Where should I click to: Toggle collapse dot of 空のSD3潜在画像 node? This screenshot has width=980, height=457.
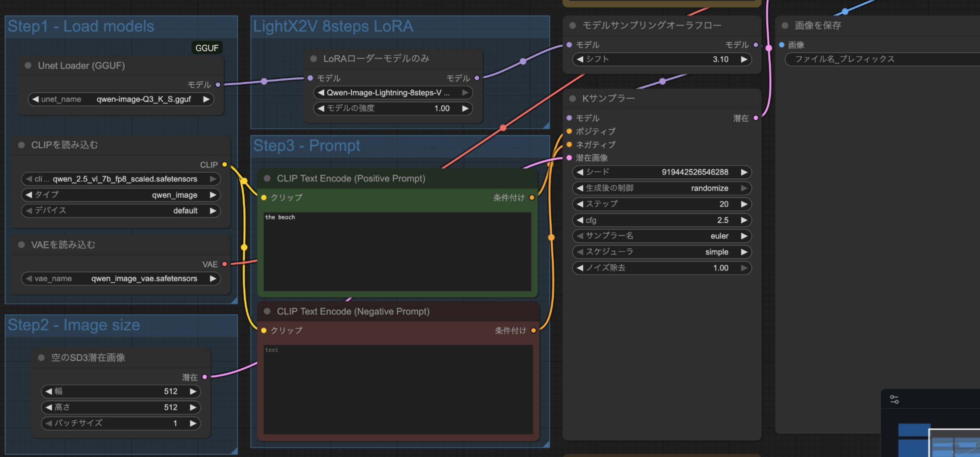pyautogui.click(x=41, y=357)
